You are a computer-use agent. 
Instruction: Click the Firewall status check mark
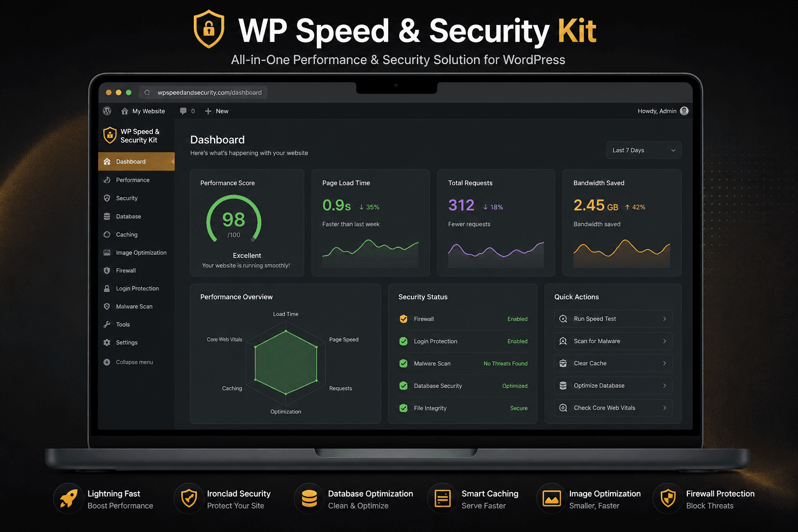click(404, 319)
